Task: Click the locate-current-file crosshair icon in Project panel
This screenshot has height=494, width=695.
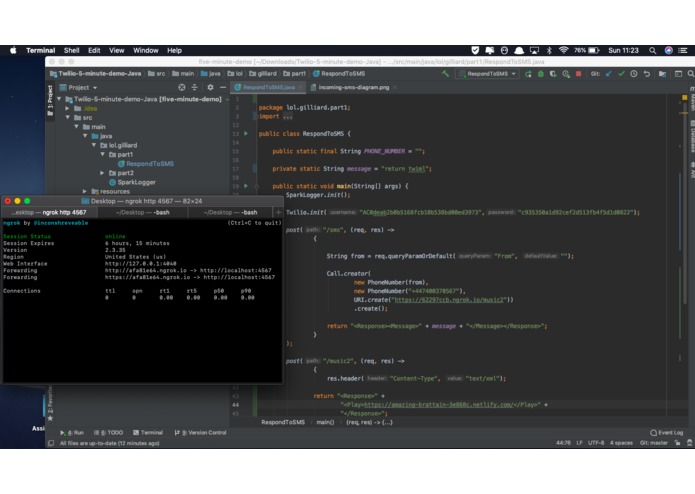Action: click(181, 88)
